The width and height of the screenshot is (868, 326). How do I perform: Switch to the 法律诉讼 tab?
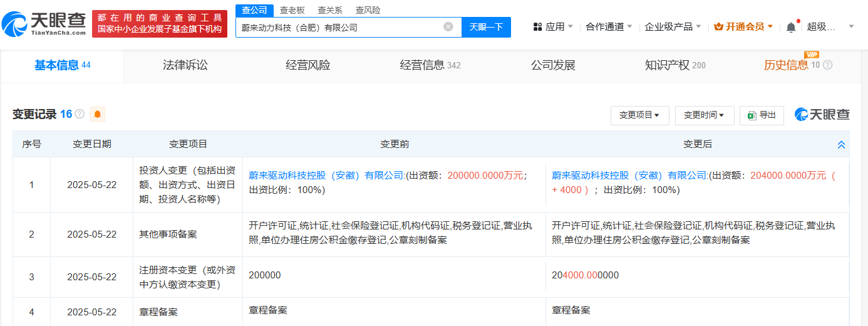[x=185, y=65]
